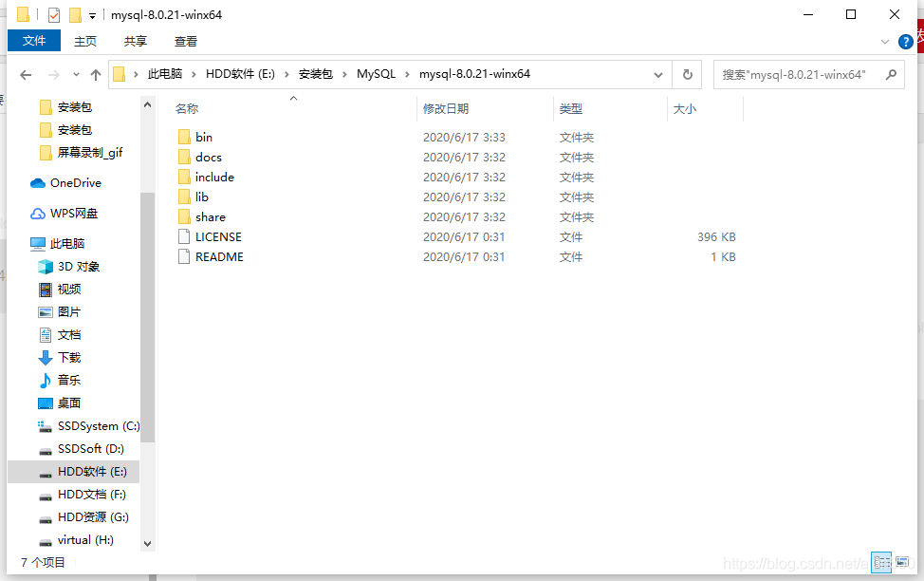Select SSDSoft (D:) drive
The width and height of the screenshot is (924, 581).
pyautogui.click(x=82, y=449)
